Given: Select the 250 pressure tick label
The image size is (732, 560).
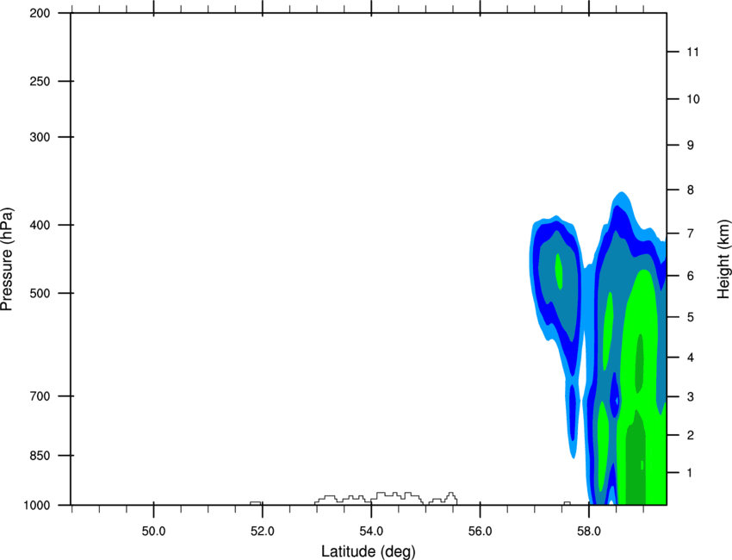Looking at the screenshot, I should [x=40, y=81].
